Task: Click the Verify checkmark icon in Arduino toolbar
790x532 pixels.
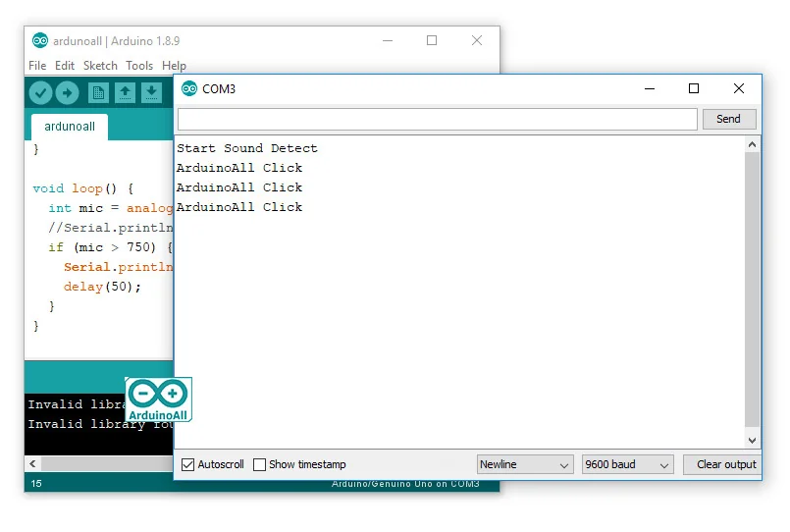Action: click(41, 92)
